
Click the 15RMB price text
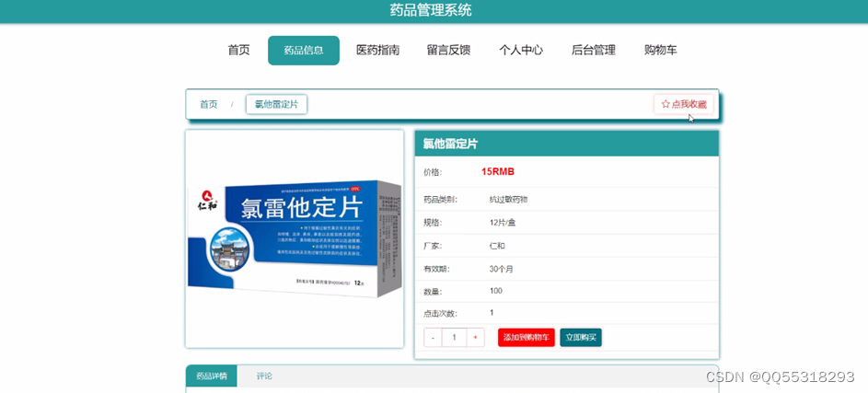point(498,172)
